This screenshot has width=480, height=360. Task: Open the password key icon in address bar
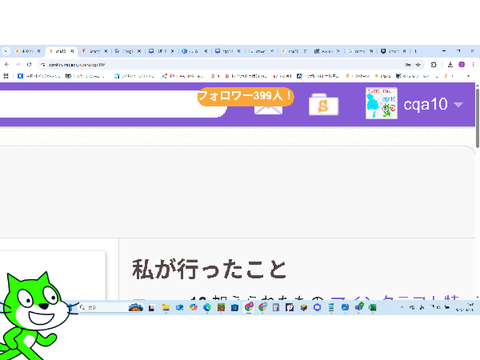408,65
